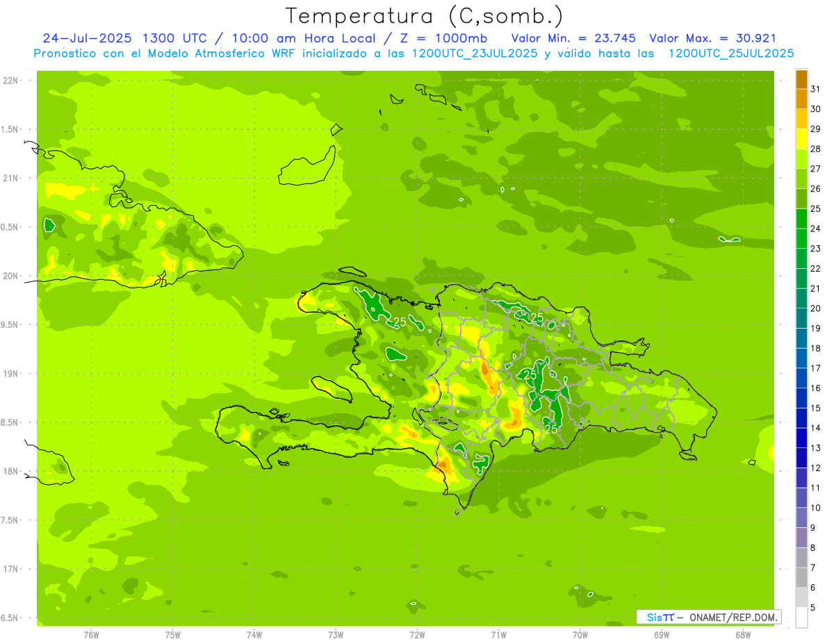Click the 'ONAMET/REP.DOM.' credit label
Viewport: 834px width, 644px height.
733,617
